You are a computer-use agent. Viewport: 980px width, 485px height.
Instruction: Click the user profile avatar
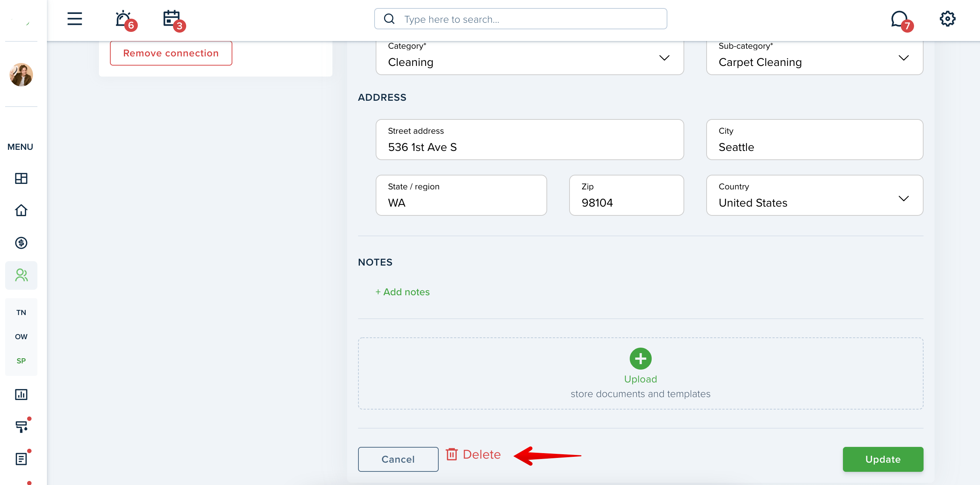click(21, 75)
